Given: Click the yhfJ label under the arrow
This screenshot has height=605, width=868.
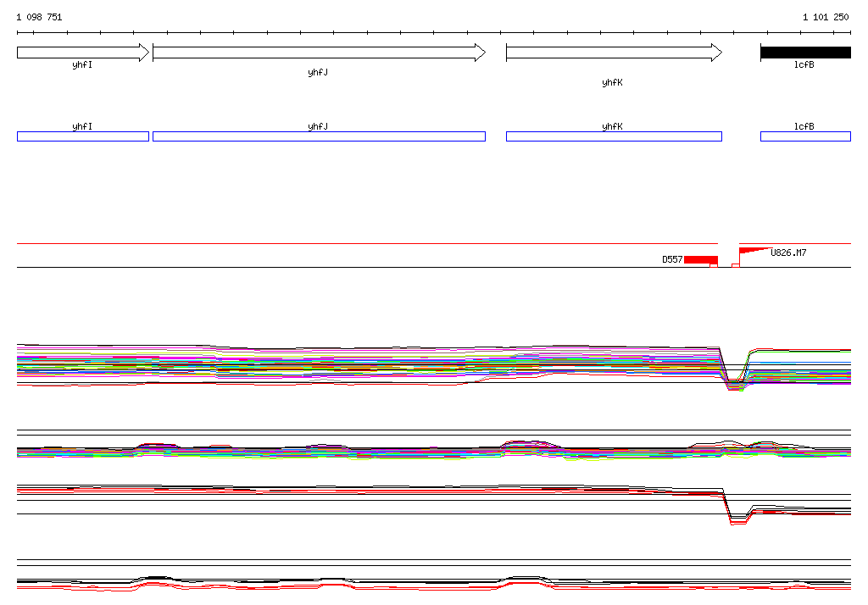Looking at the screenshot, I should 318,73.
